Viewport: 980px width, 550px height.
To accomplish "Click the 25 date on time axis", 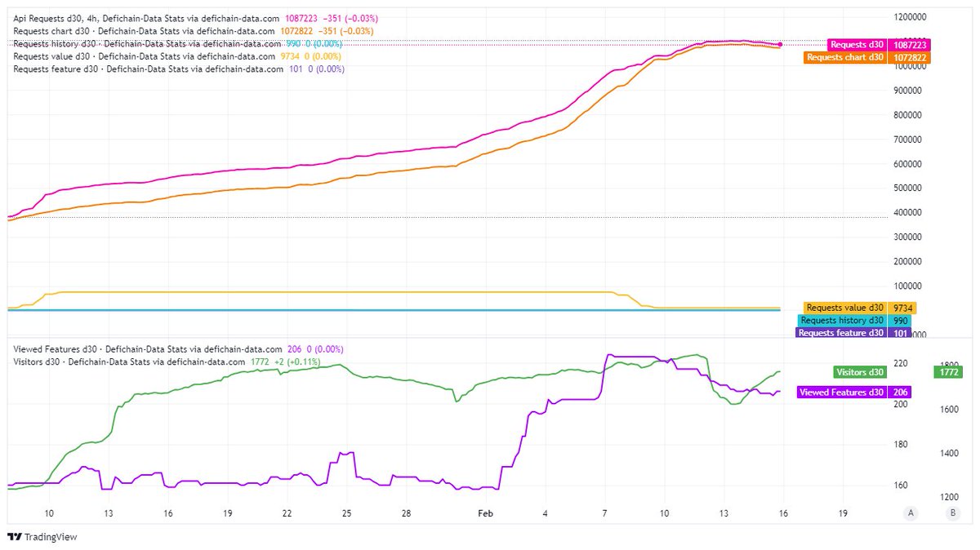I will [x=346, y=513].
